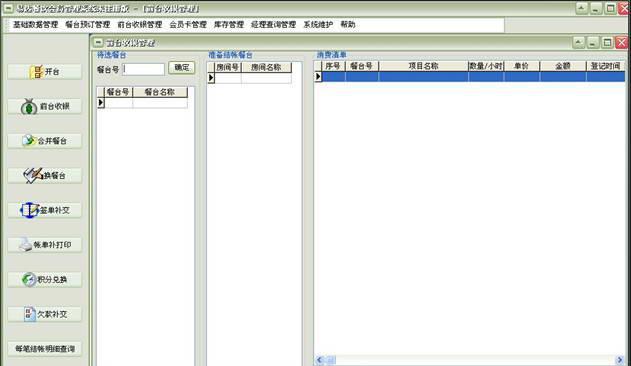The height and width of the screenshot is (366, 631).
Task: Open 每笔结帐明细查询 button
Action: click(45, 349)
